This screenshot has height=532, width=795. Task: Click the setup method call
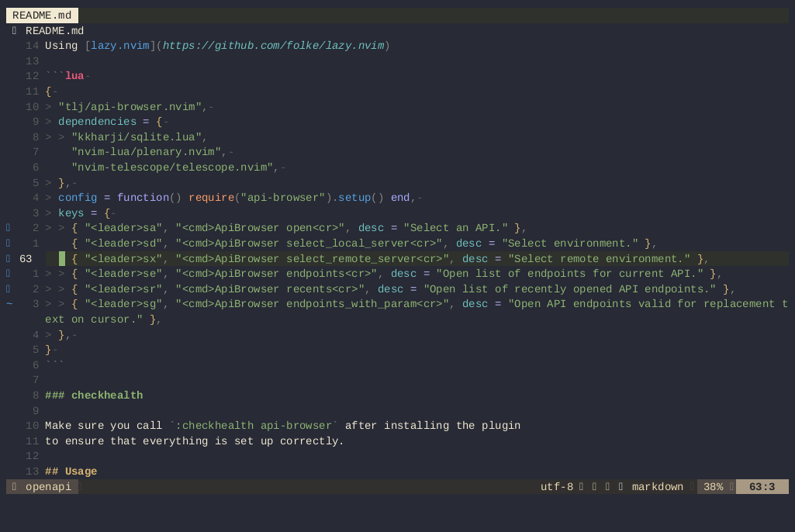(x=354, y=198)
